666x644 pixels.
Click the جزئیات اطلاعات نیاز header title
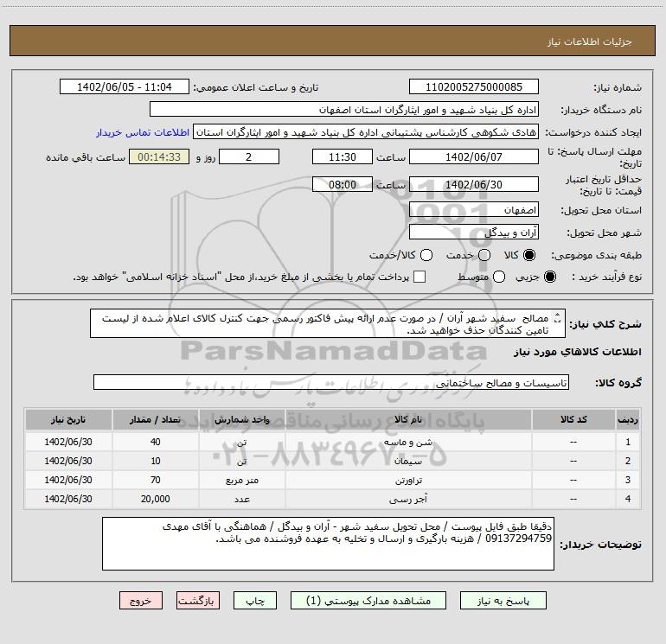pyautogui.click(x=590, y=41)
